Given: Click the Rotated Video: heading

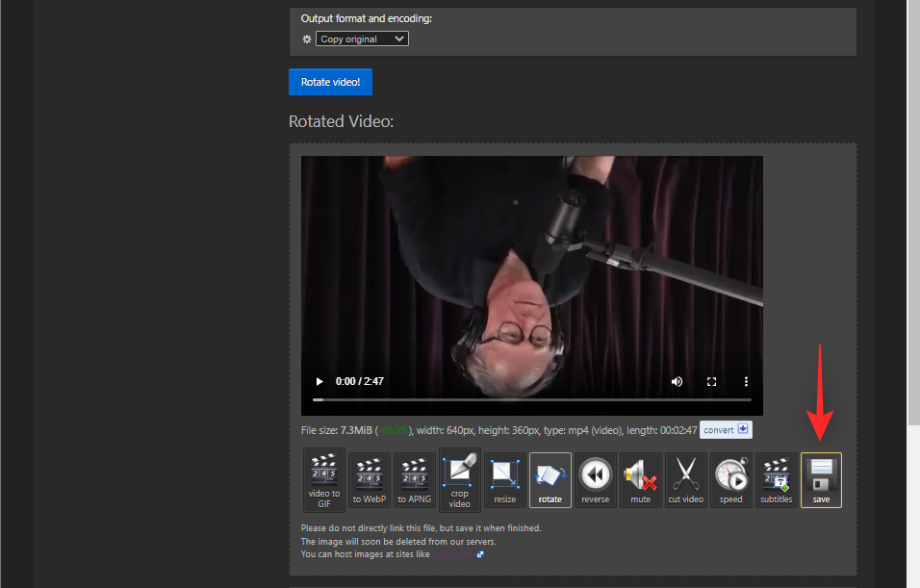Looking at the screenshot, I should coord(341,121).
